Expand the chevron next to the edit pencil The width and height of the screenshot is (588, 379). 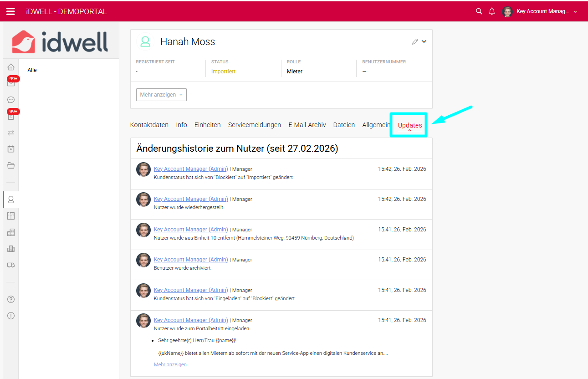click(424, 41)
